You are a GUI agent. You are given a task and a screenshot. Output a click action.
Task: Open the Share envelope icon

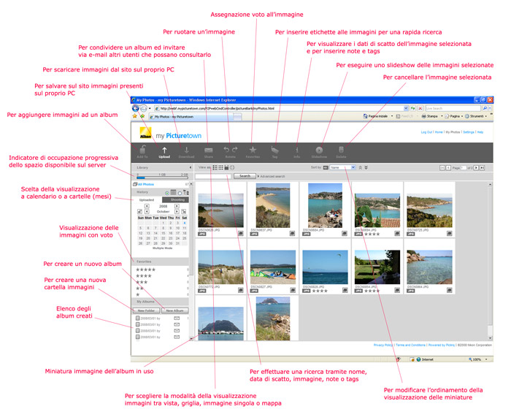(x=209, y=151)
